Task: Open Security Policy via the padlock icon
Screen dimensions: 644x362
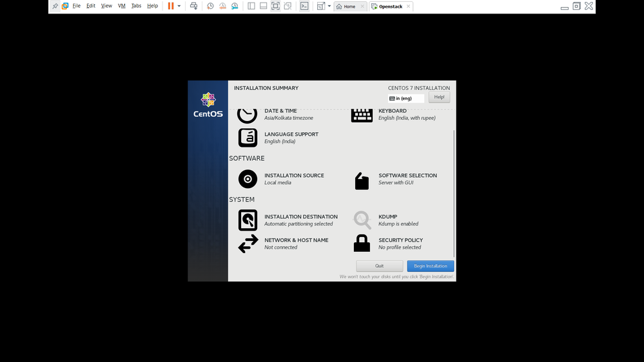Action: [362, 243]
